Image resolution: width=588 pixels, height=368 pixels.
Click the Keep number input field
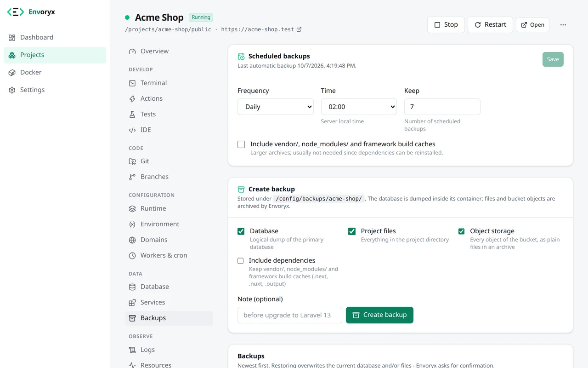[442, 107]
